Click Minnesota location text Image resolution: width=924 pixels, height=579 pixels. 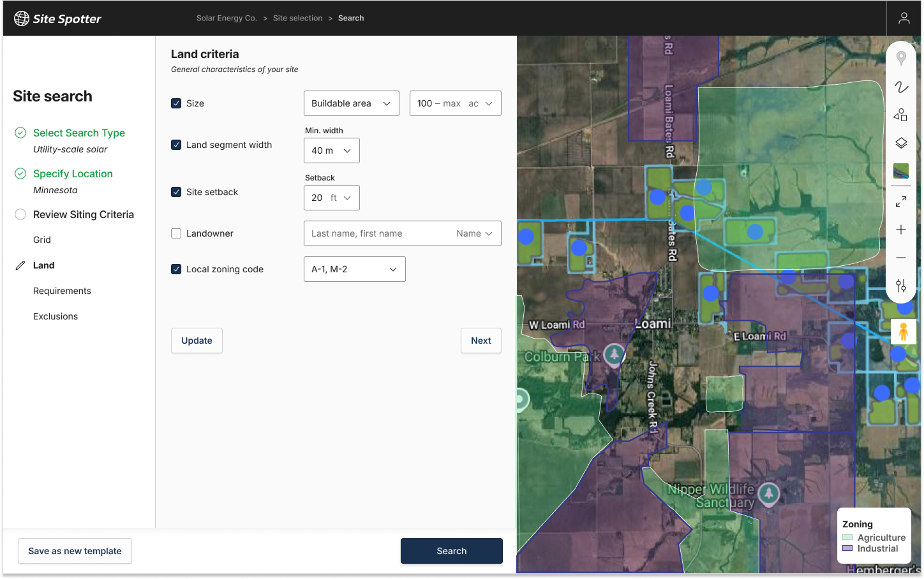(x=56, y=190)
